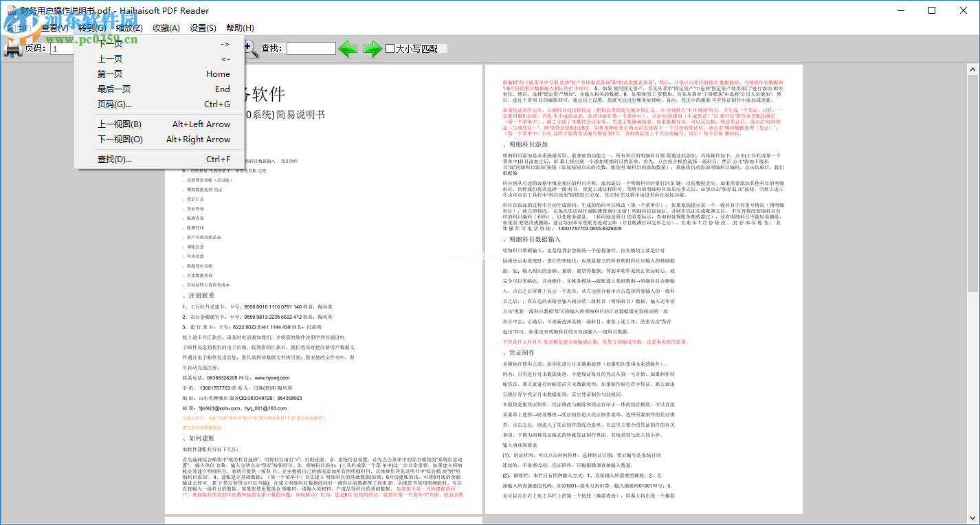The width and height of the screenshot is (980, 525).
Task: Click the magnifier zoom-in icon
Action: click(251, 49)
